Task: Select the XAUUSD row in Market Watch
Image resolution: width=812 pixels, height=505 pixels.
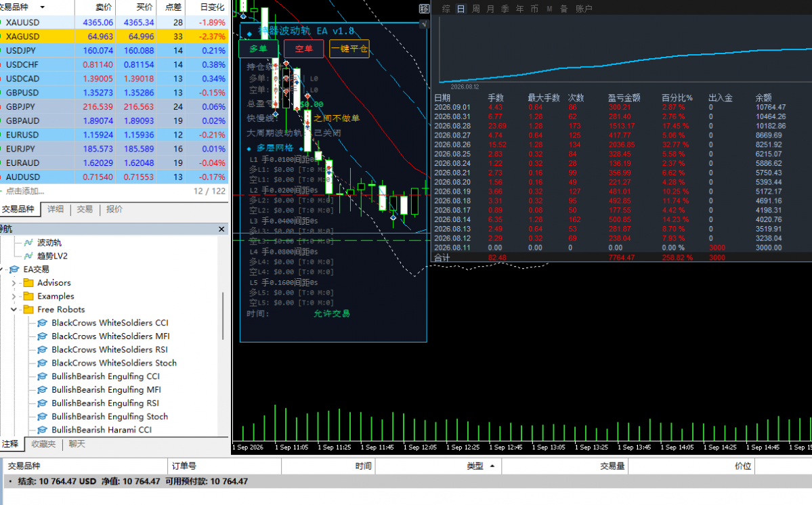Action: 114,23
